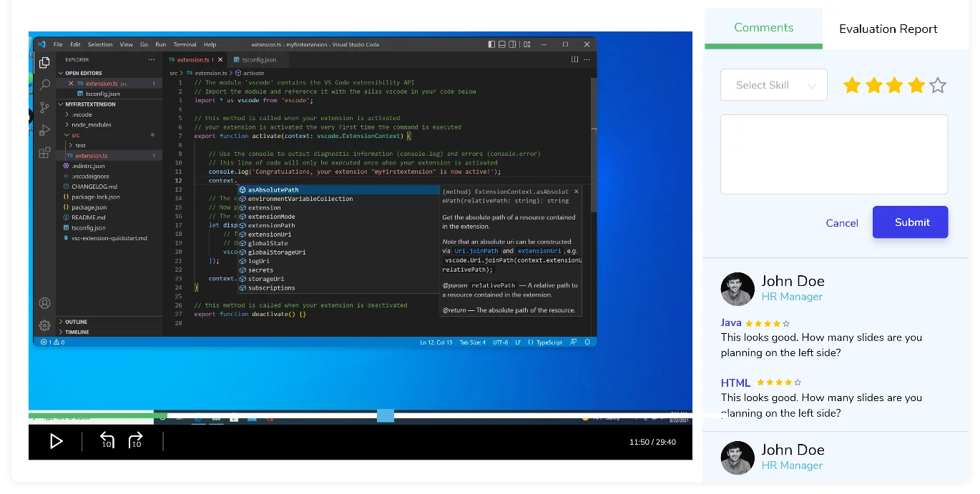Rewind the video 10 seconds

click(x=107, y=440)
